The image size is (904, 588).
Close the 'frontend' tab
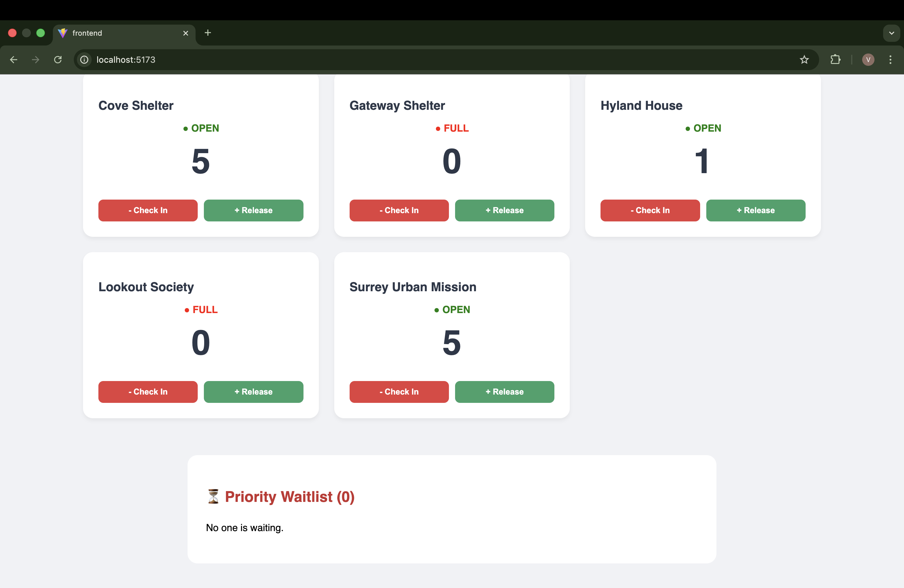186,33
